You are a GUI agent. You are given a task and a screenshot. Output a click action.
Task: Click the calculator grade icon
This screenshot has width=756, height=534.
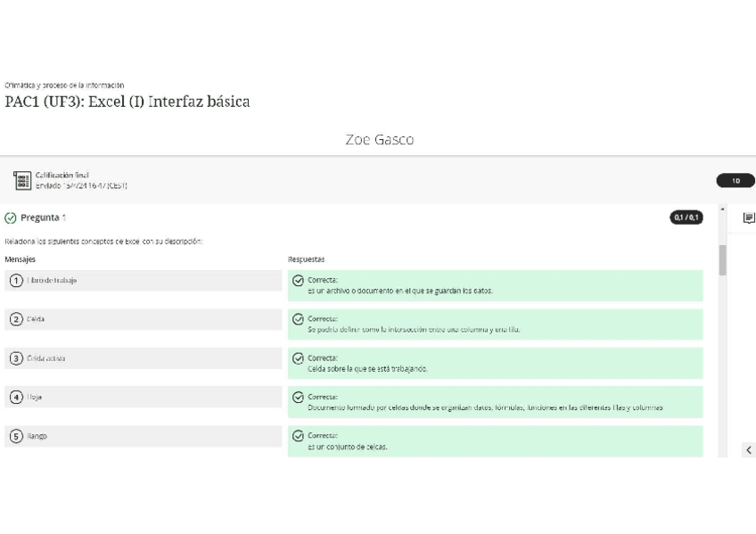(22, 181)
